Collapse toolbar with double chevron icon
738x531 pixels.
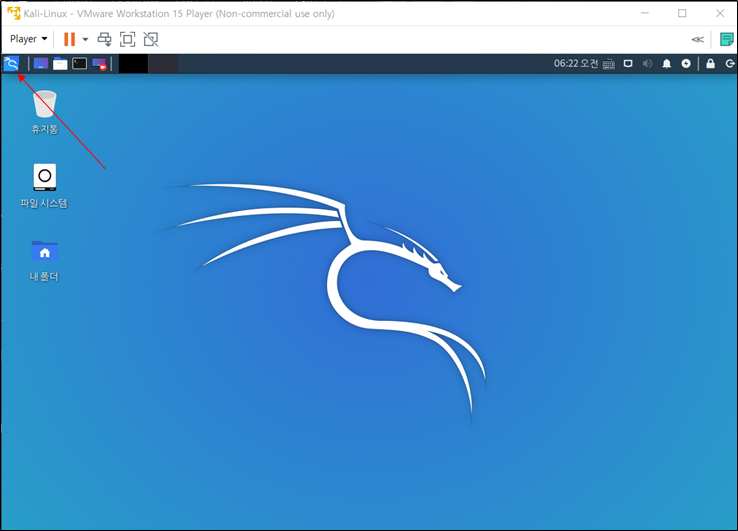698,40
